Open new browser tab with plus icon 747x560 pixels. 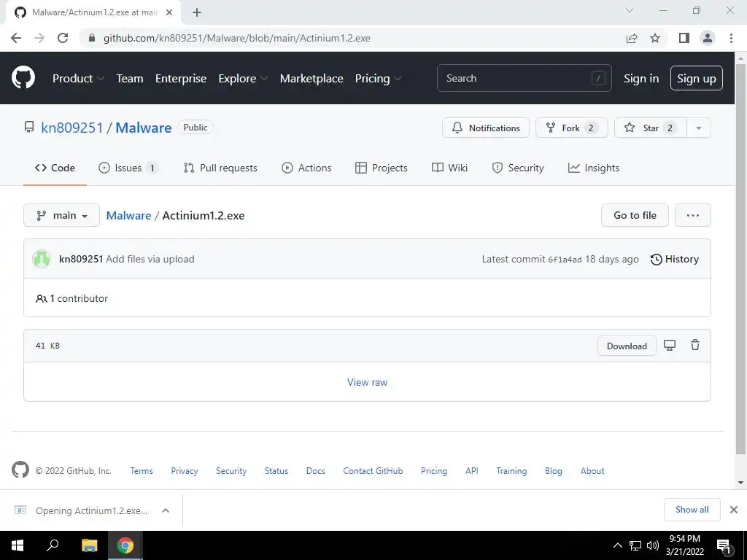click(x=197, y=12)
